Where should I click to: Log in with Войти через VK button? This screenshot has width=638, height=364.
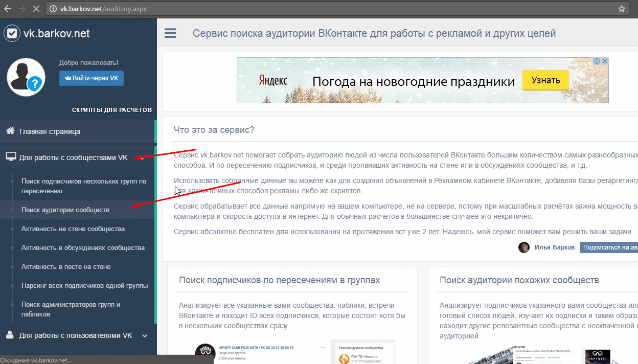(92, 78)
